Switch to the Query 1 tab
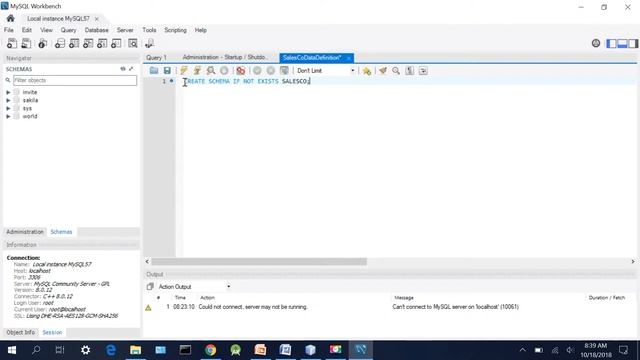Screen dimensions: 640x360 point(156,58)
